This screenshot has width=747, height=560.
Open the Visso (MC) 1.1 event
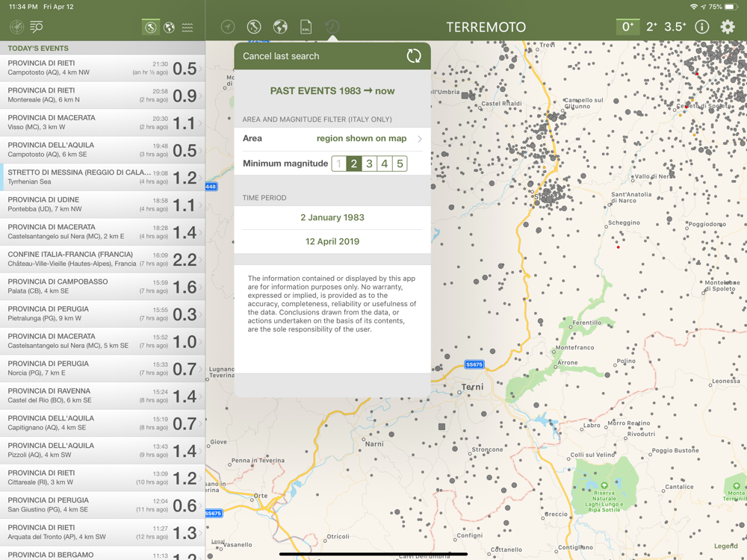pyautogui.click(x=102, y=123)
